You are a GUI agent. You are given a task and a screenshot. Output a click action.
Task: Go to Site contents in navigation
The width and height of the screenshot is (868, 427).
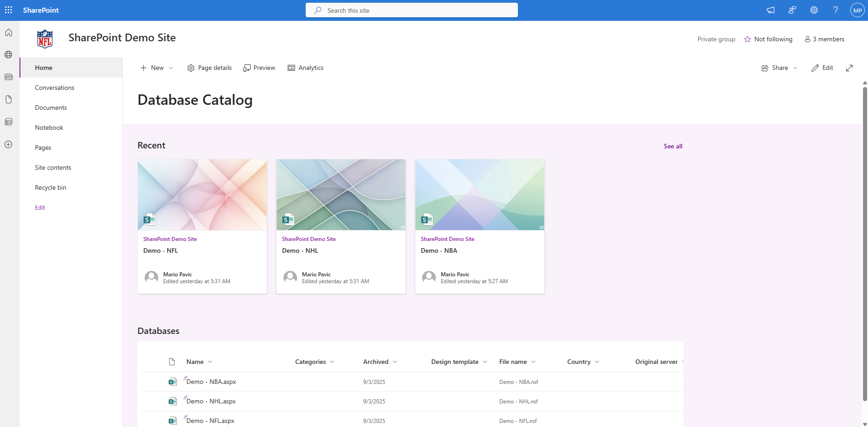click(53, 167)
